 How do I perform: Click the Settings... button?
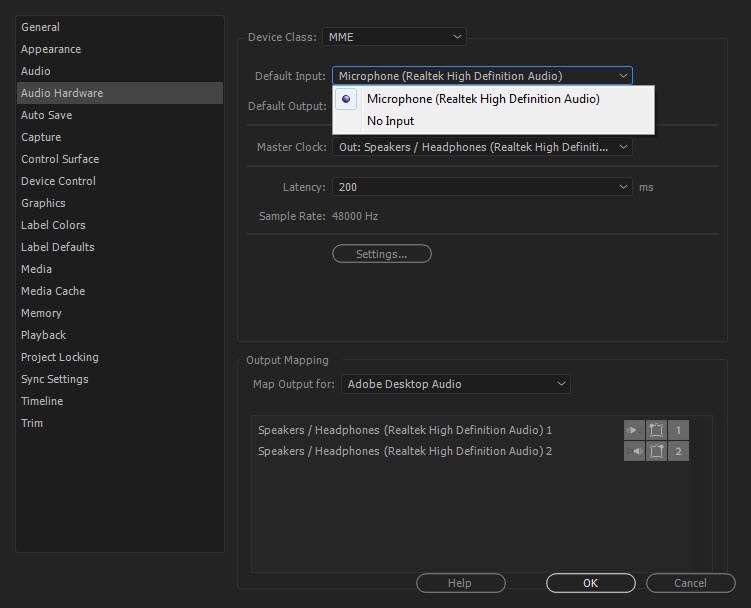click(x=381, y=254)
